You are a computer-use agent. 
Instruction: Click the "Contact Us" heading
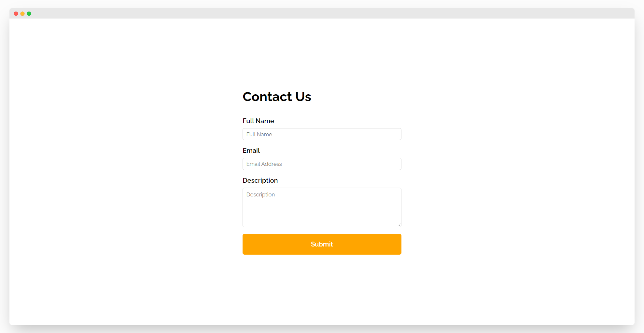pos(277,97)
